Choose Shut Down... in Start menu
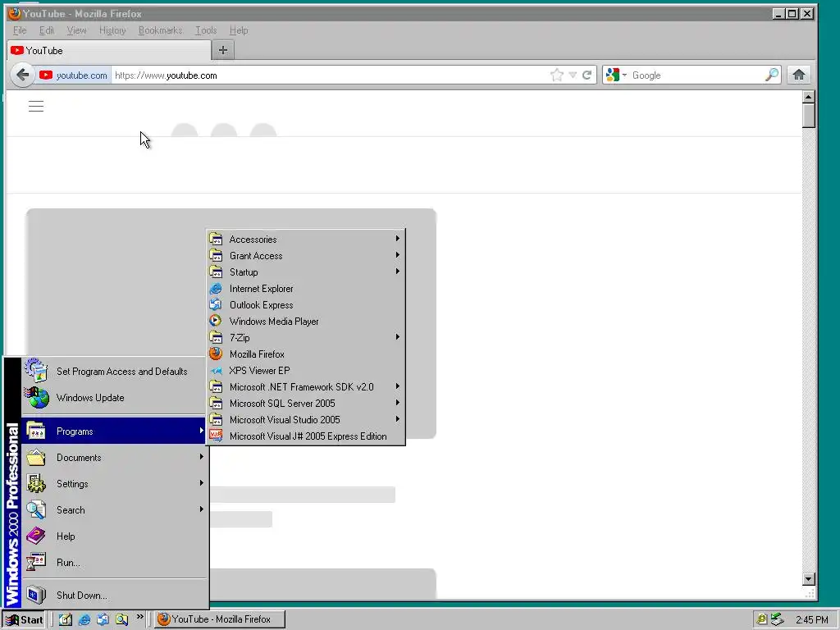The image size is (840, 630). coord(113,596)
